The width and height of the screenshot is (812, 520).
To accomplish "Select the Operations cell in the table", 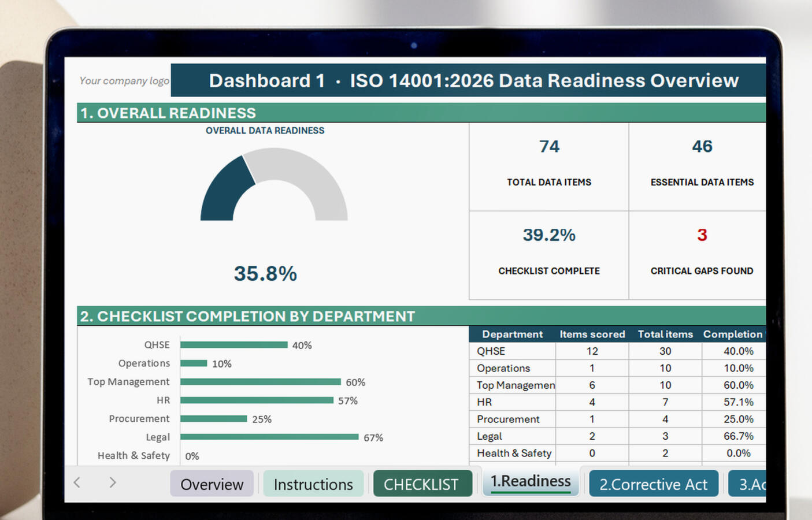I will [x=513, y=368].
